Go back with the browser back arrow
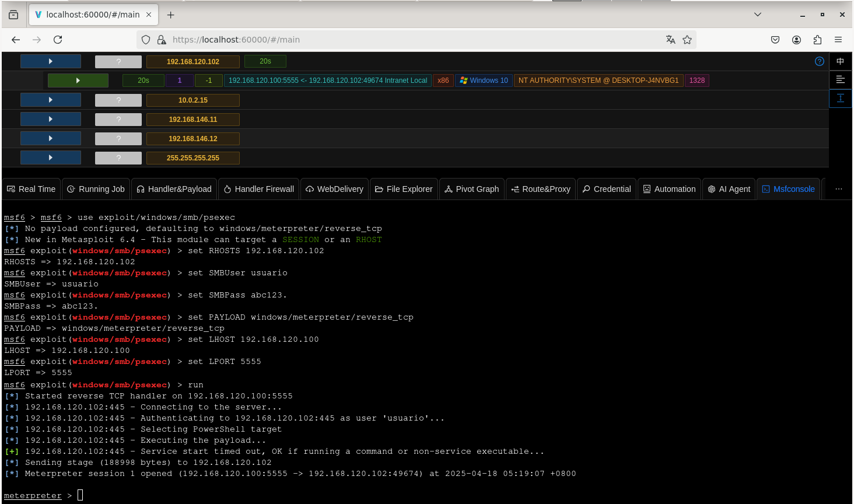Image resolution: width=854 pixels, height=504 pixels. (x=16, y=40)
